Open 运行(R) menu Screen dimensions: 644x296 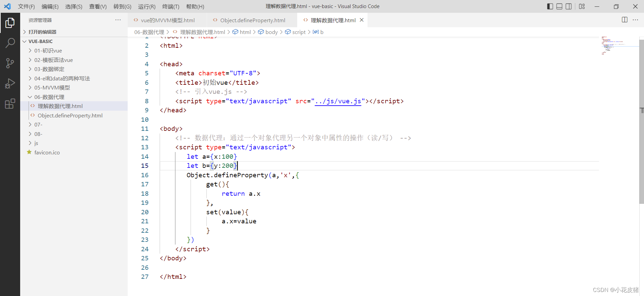147,6
